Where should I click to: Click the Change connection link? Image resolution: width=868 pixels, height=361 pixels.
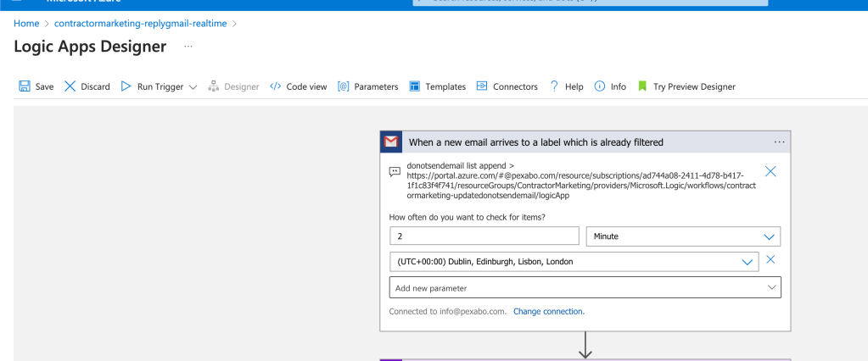(549, 311)
